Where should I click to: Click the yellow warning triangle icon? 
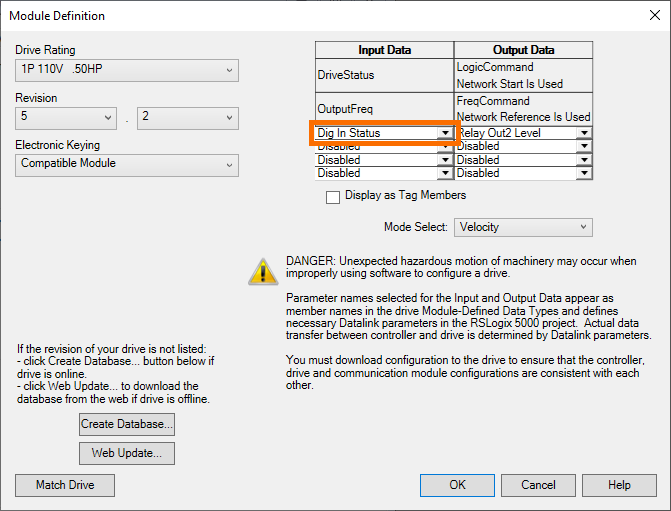263,271
